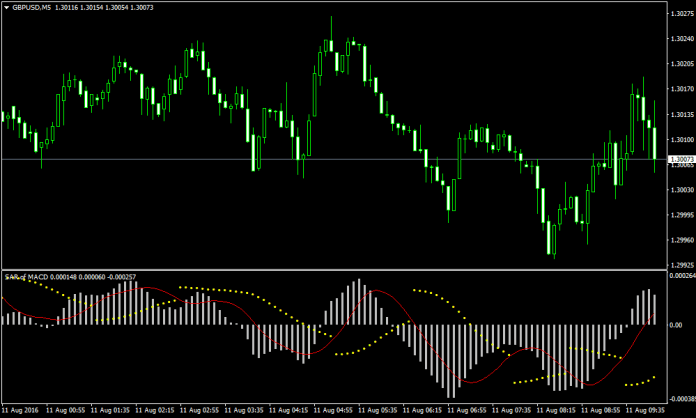Click the 11 Aug 2016 date label

21,410
